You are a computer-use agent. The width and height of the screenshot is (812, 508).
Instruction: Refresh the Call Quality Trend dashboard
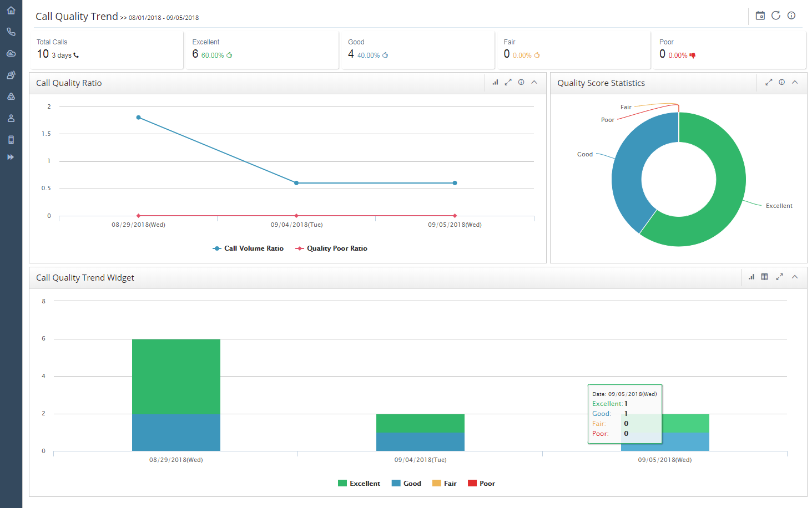click(775, 16)
